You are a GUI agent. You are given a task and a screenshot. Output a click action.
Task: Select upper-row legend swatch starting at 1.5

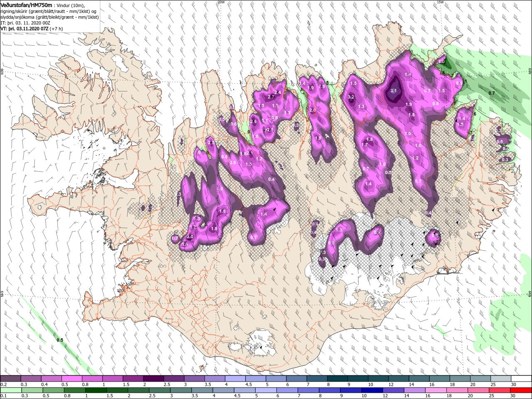(133, 379)
